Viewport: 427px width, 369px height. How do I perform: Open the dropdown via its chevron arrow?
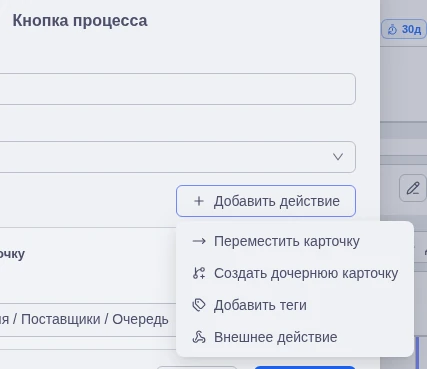coord(338,157)
